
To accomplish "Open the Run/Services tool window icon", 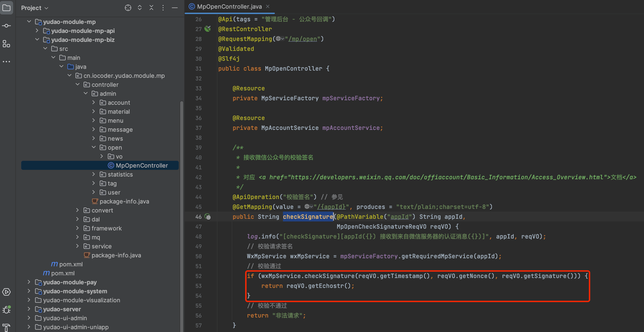I will coord(6,292).
